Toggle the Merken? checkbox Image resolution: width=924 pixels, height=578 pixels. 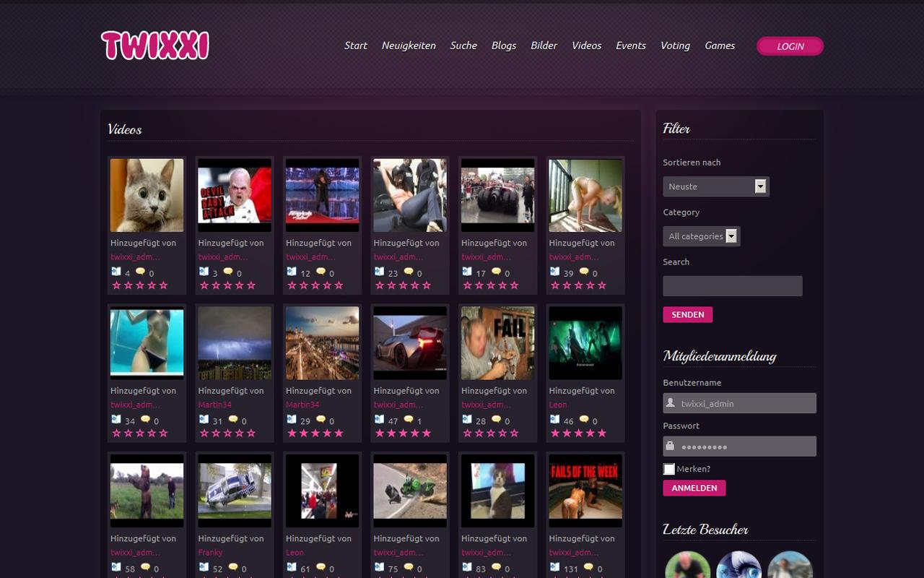(x=669, y=469)
